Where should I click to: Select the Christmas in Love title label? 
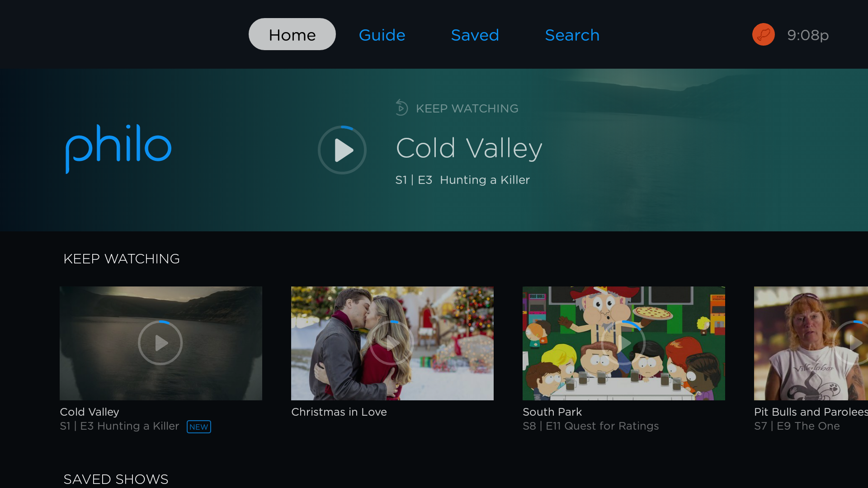(x=339, y=412)
